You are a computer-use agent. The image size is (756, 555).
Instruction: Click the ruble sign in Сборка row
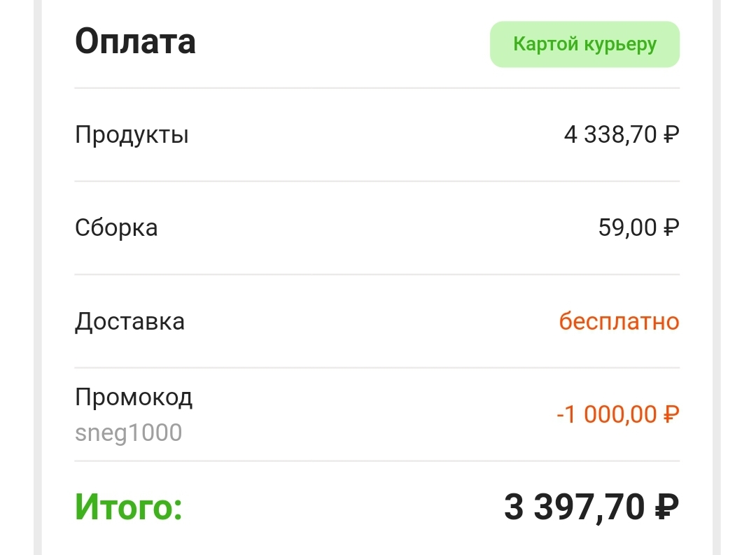click(x=671, y=227)
